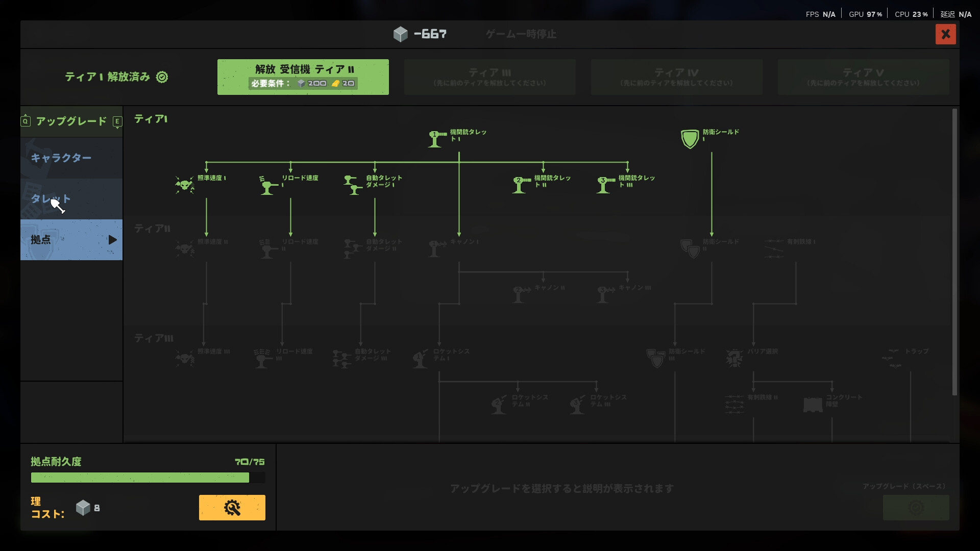
Task: Click the locked ティア III button
Action: (490, 77)
